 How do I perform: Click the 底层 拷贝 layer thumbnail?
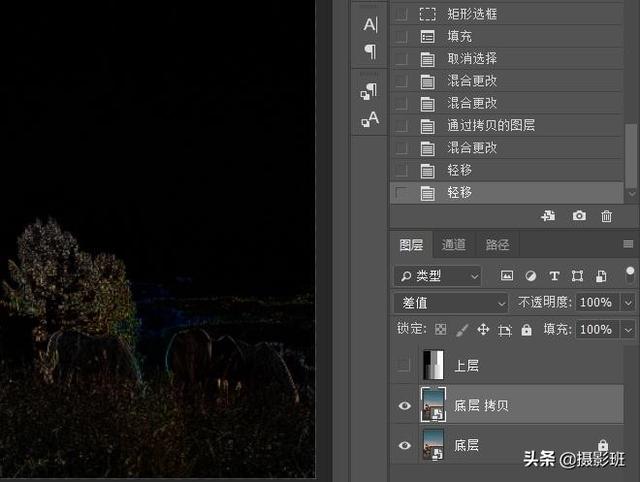click(x=433, y=405)
